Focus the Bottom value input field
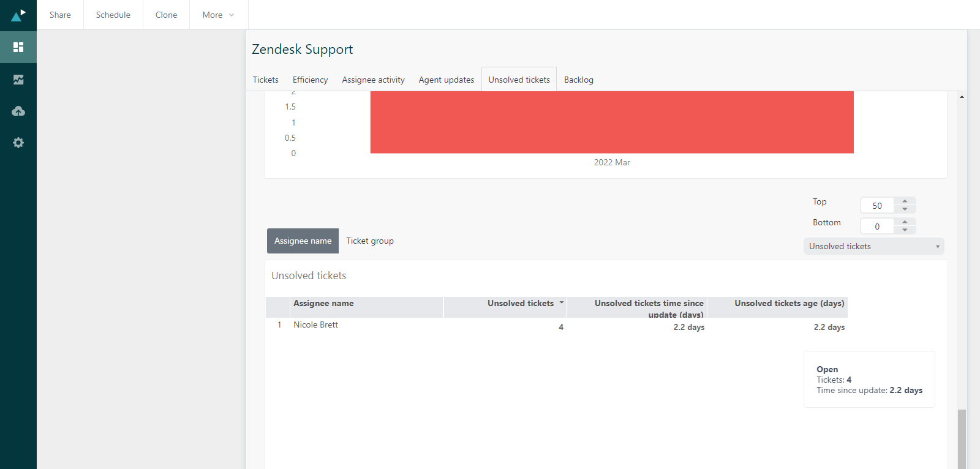Viewport: 980px width, 469px height. click(x=877, y=227)
